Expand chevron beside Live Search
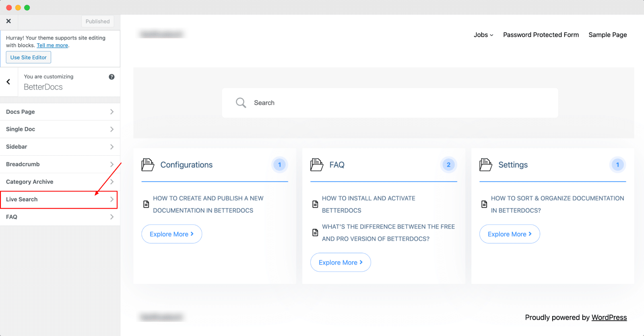The image size is (644, 336). [112, 200]
